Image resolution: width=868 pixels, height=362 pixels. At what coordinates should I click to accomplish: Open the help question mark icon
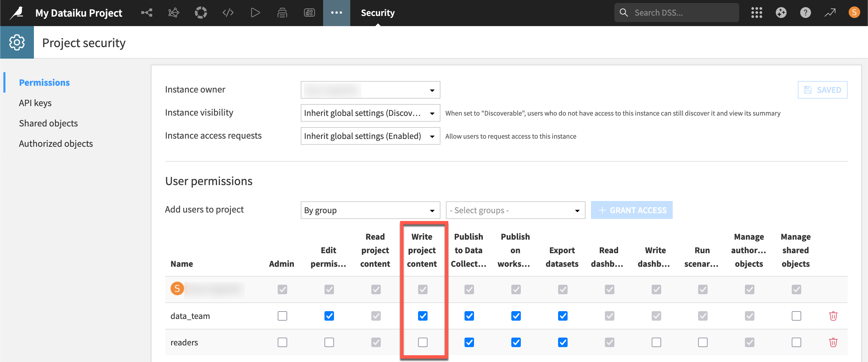click(805, 13)
